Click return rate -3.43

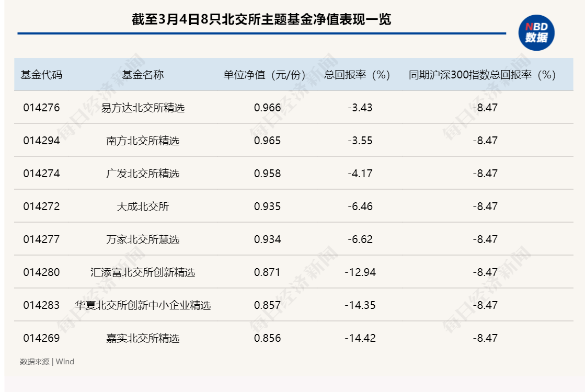360,108
